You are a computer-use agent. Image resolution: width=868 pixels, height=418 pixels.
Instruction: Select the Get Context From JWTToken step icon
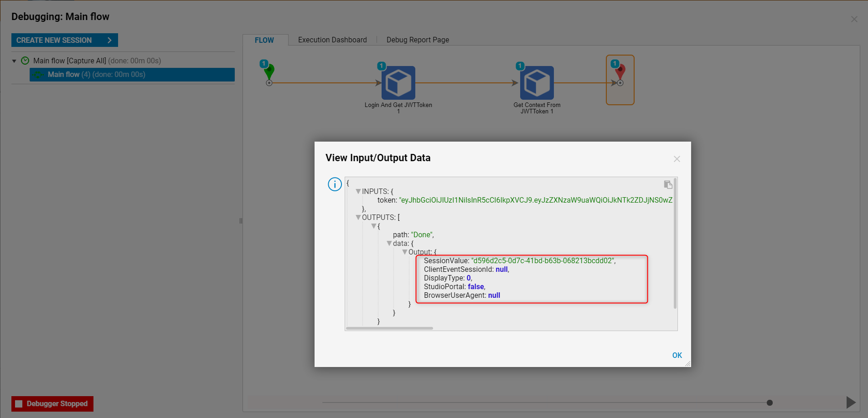coord(537,83)
